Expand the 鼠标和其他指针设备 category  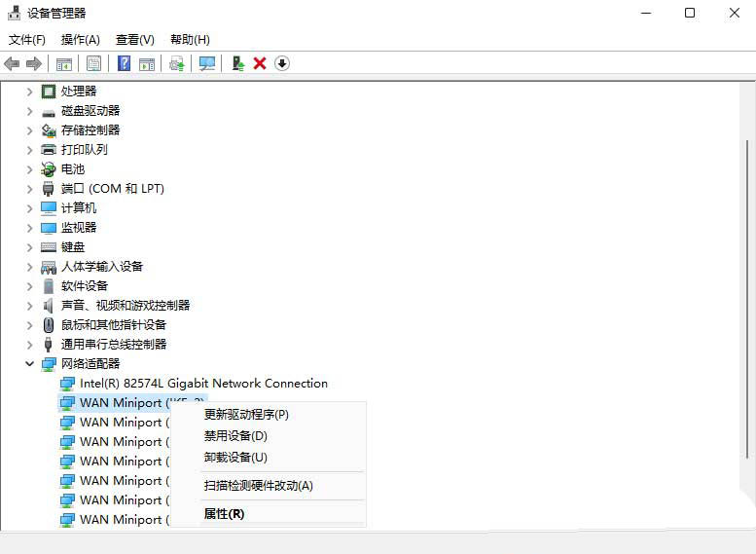[29, 324]
